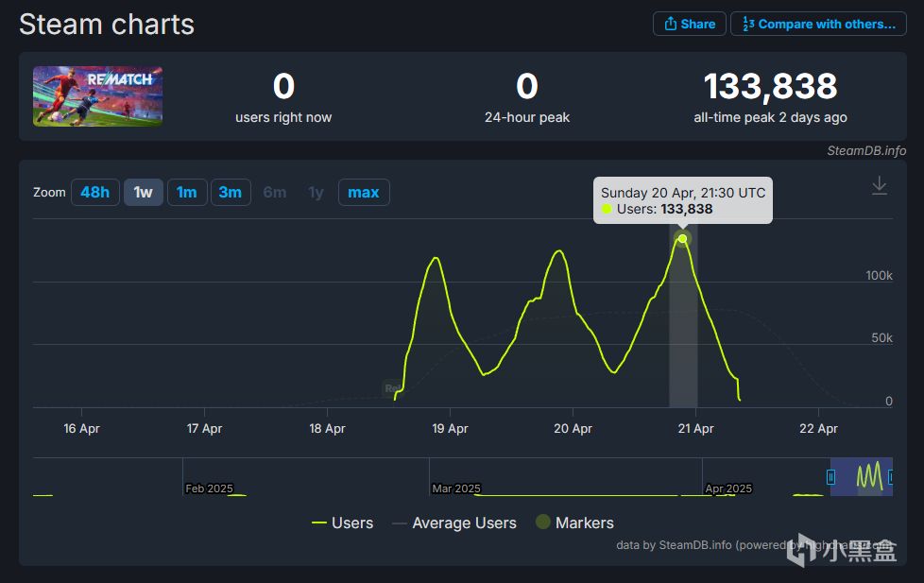Toggle the Markers series visibility
924x583 pixels.
point(574,523)
